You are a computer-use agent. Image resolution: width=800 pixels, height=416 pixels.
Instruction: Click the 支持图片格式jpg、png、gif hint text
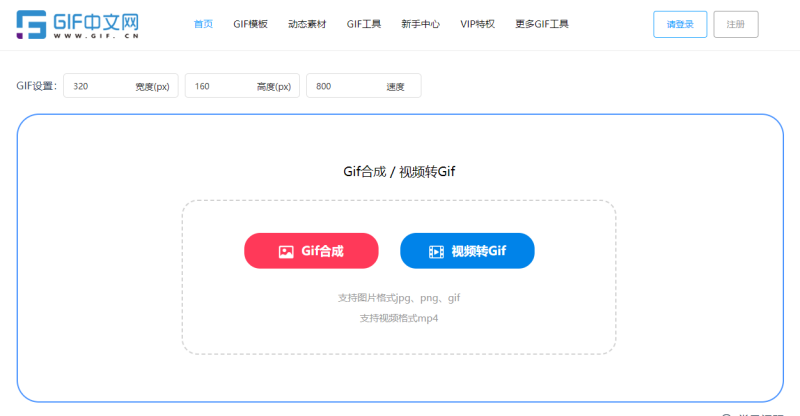(x=399, y=298)
